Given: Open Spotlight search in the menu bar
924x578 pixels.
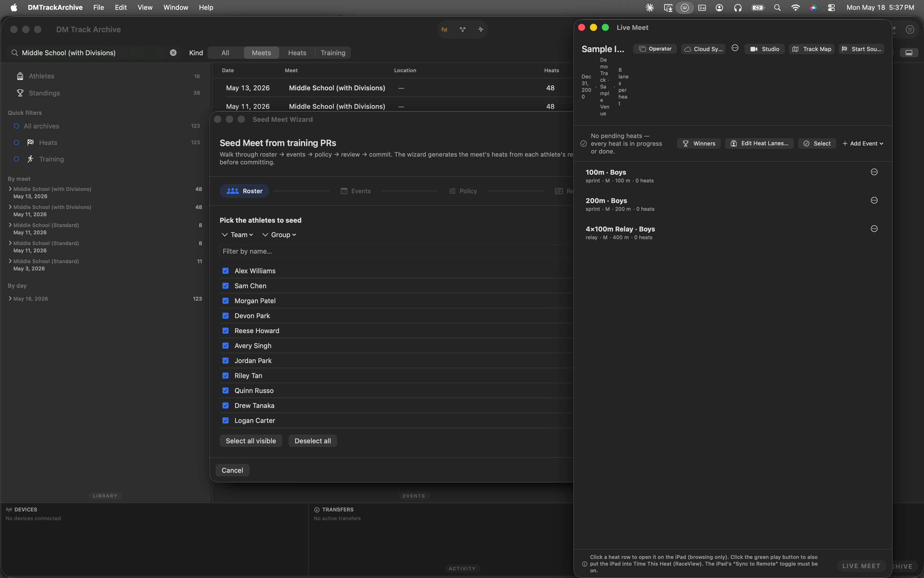Looking at the screenshot, I should [777, 8].
